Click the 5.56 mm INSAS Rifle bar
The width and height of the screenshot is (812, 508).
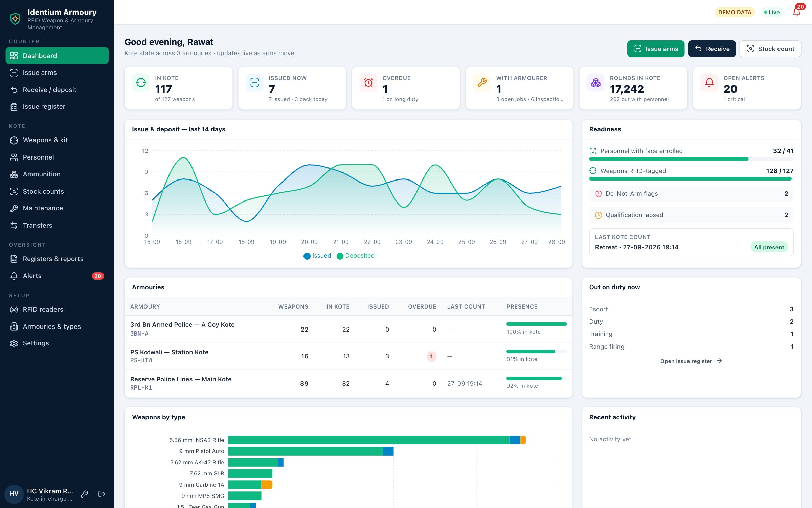[x=377, y=440]
